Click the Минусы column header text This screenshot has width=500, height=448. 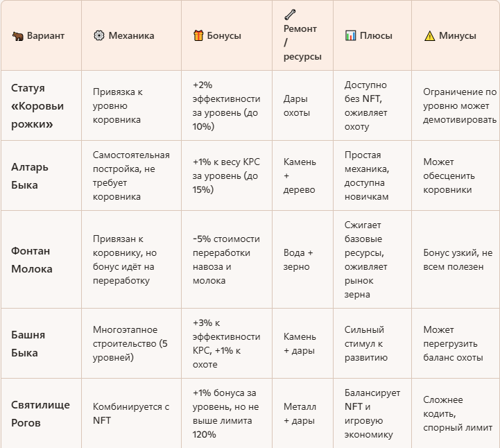(x=457, y=35)
